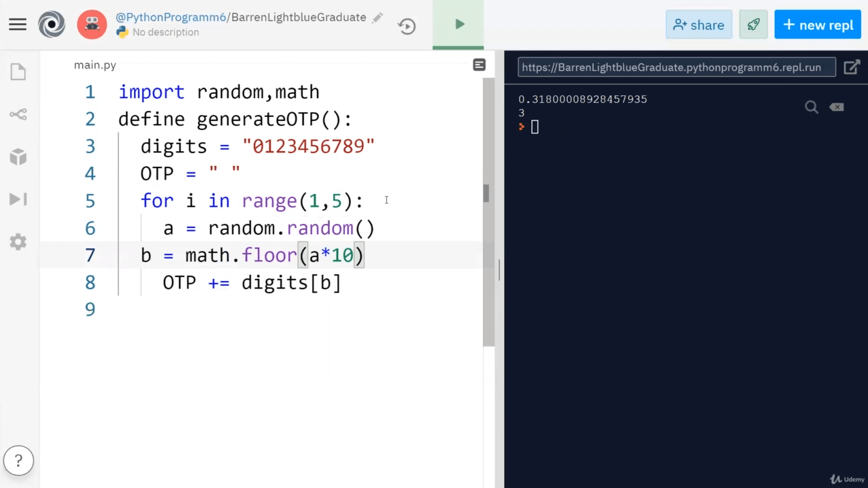Screen dimensions: 868x488
Task: Click the Python language icon
Action: tap(122, 32)
